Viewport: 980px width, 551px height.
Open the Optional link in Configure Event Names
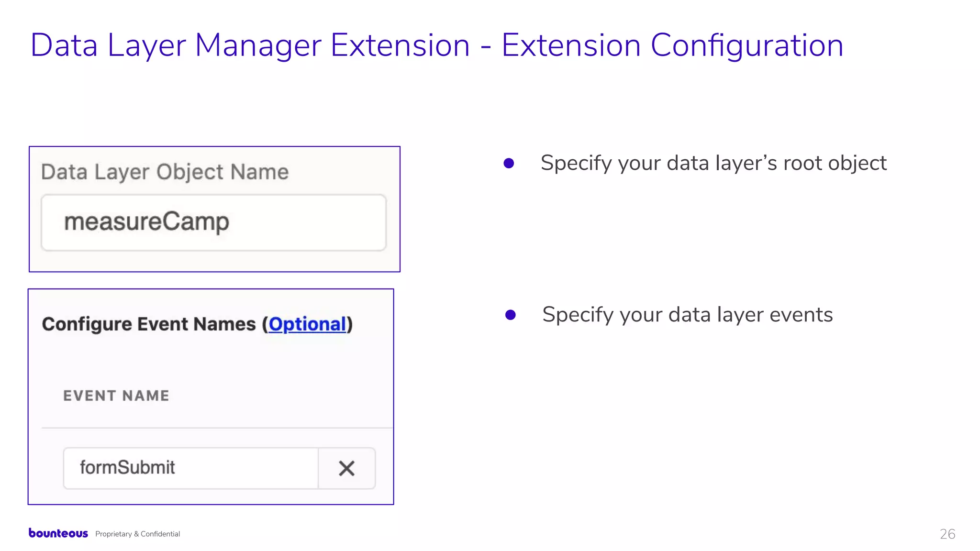coord(307,324)
